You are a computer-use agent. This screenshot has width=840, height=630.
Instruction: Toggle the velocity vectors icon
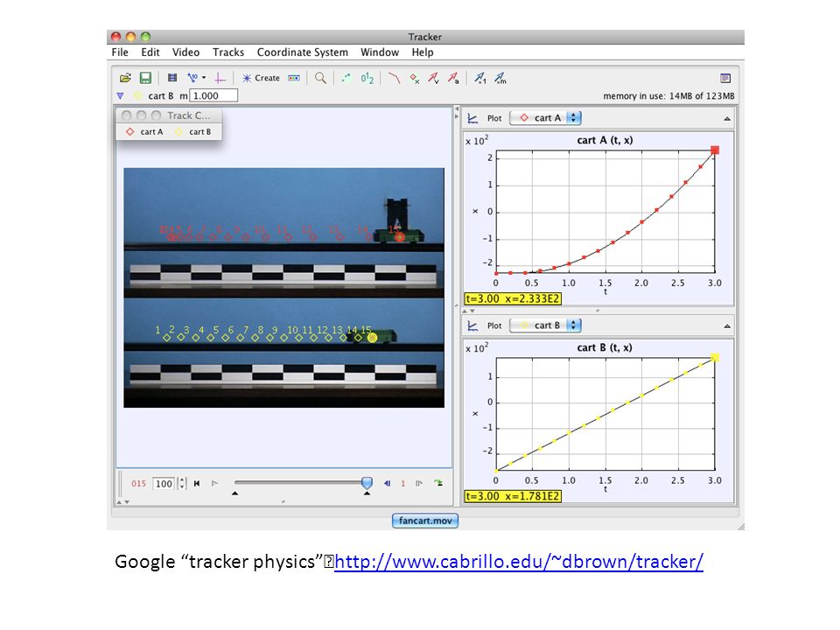(433, 78)
